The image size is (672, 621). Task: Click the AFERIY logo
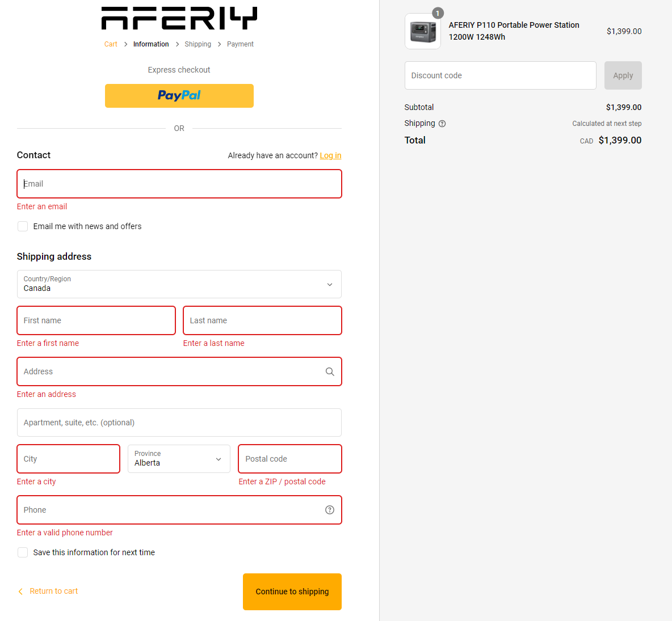179,18
